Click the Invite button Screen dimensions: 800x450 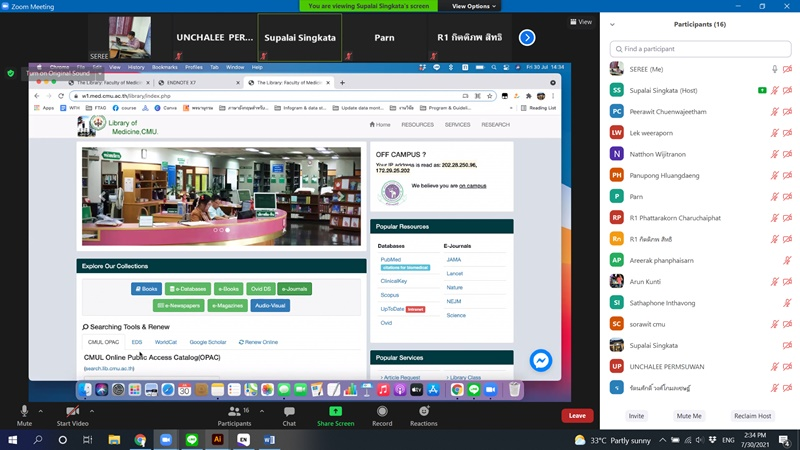pyautogui.click(x=636, y=415)
